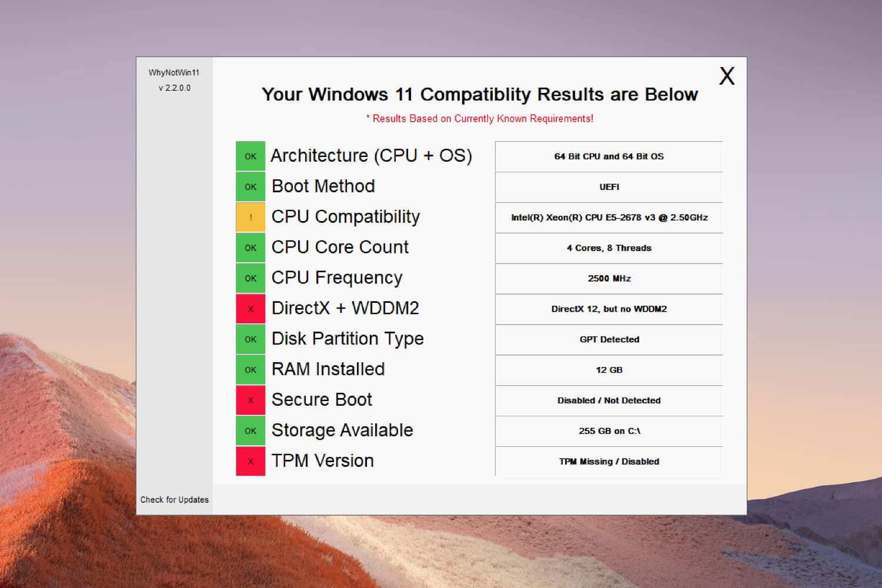
Task: Click the '4 Cores, 8 Threads' result
Action: 609,248
